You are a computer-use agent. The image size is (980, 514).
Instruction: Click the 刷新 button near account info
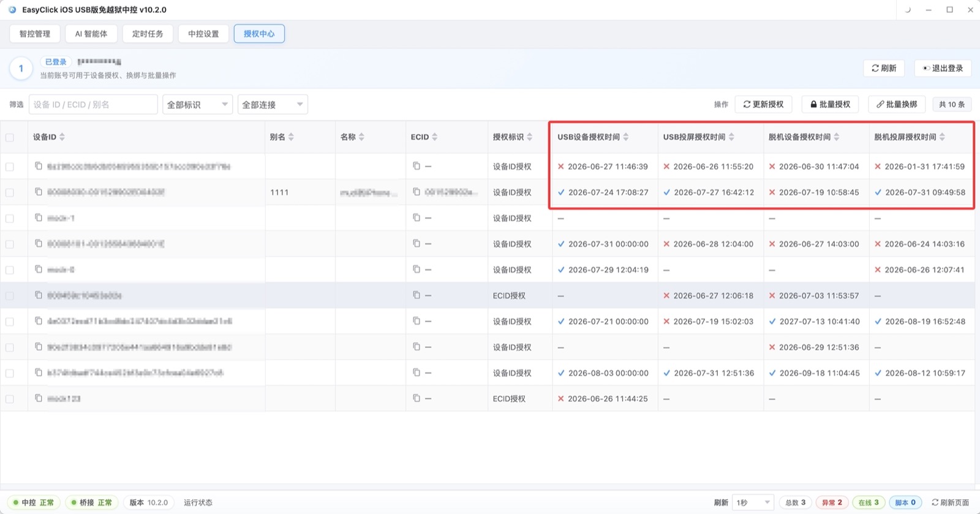[x=884, y=68]
